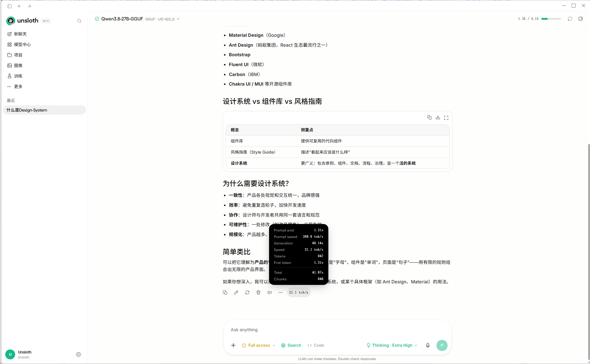Click the 1.3k / 4.1k context counter

[528, 19]
